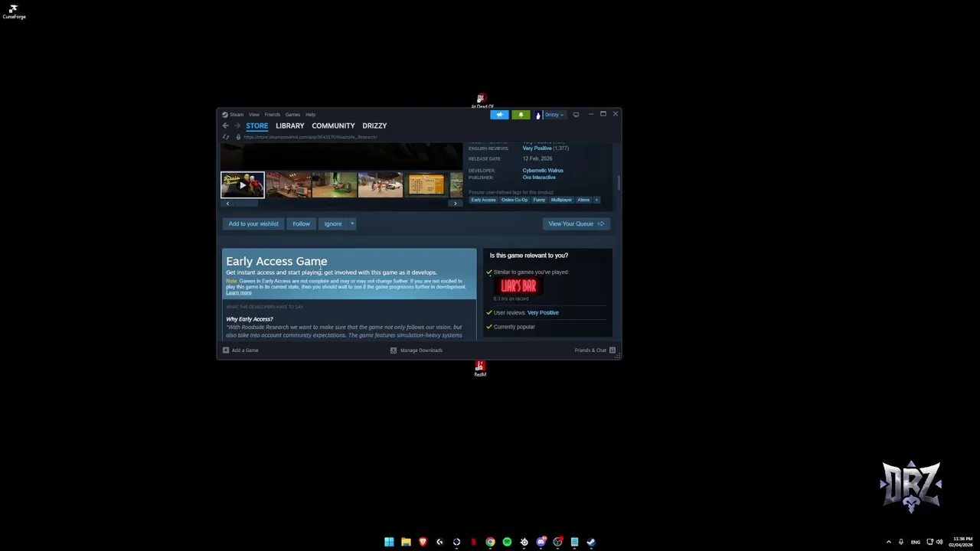The width and height of the screenshot is (980, 551).
Task: Switch to the STORE tab
Action: click(x=257, y=126)
